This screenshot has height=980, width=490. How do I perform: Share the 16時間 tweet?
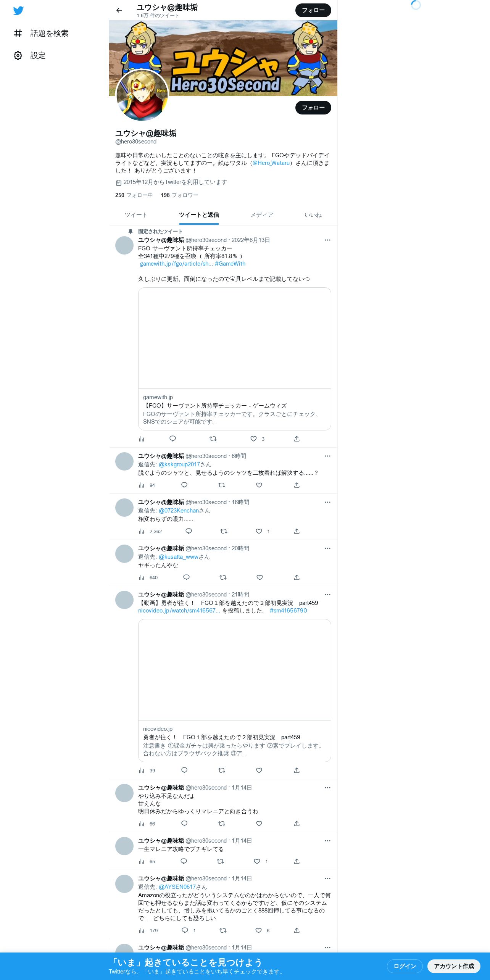click(297, 531)
